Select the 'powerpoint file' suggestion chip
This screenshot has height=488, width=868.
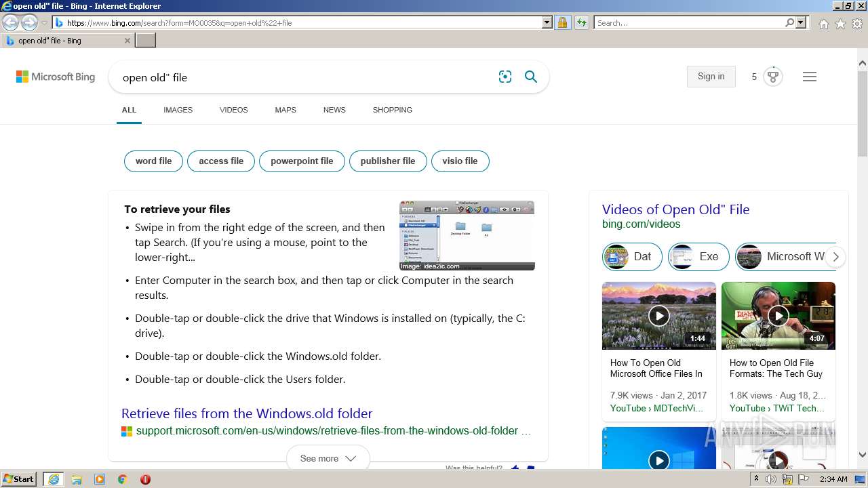pyautogui.click(x=302, y=161)
